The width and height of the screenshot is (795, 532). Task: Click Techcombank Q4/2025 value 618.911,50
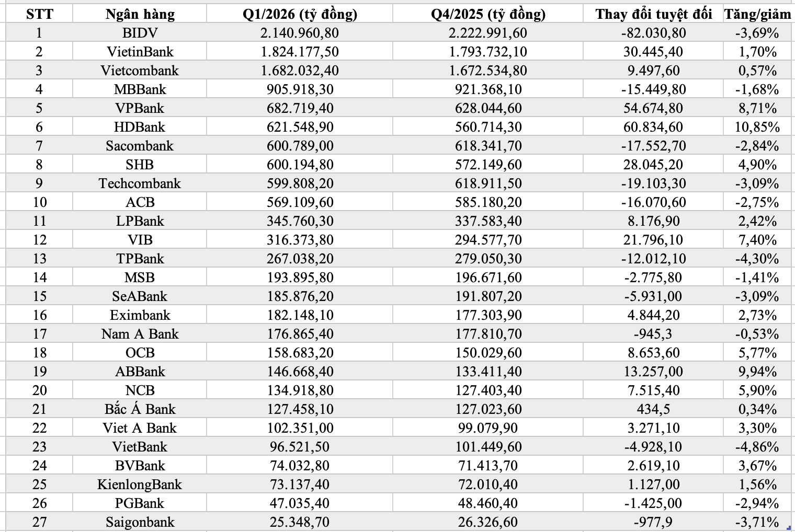[488, 183]
